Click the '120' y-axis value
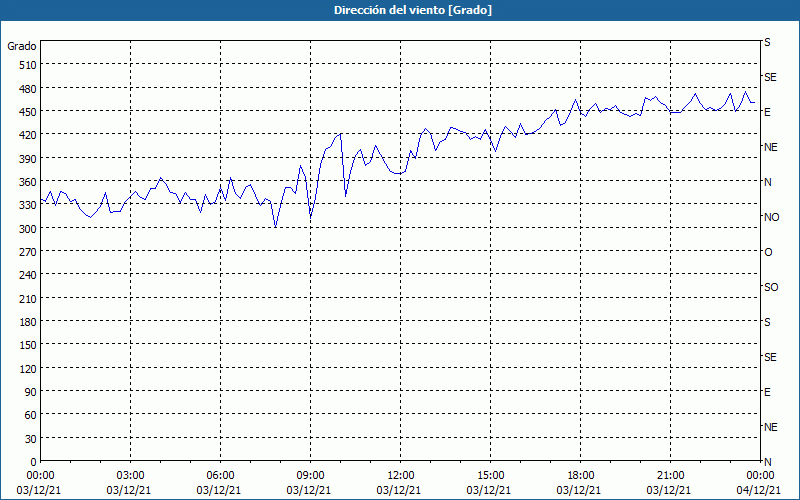This screenshot has width=800, height=500. coord(28,369)
